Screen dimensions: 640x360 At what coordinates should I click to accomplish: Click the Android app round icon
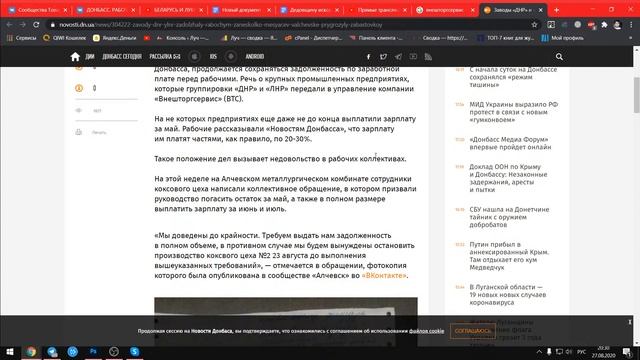point(231,57)
